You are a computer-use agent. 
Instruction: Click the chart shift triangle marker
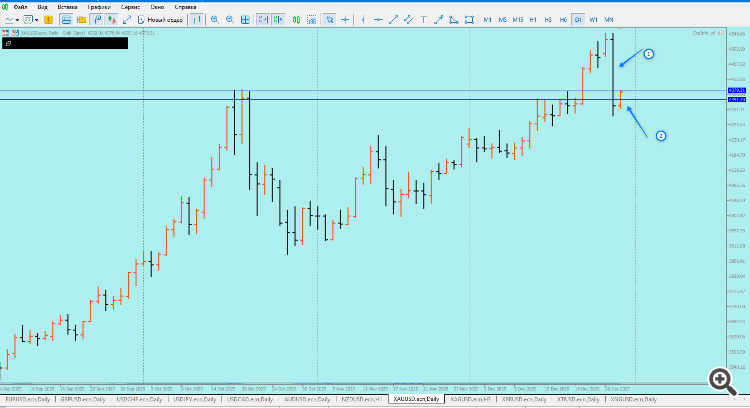pos(620,29)
